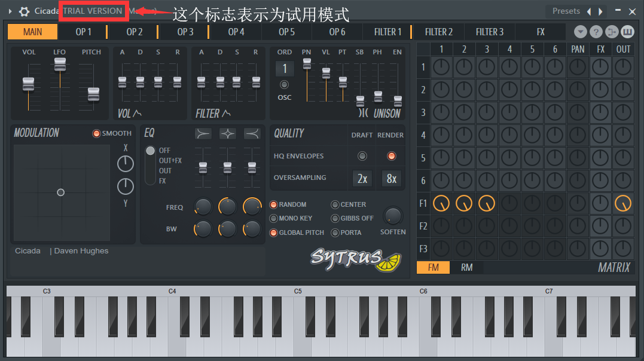Image resolution: width=644 pixels, height=361 pixels.
Task: Click the unison link icon beside UNISON
Action: click(364, 113)
